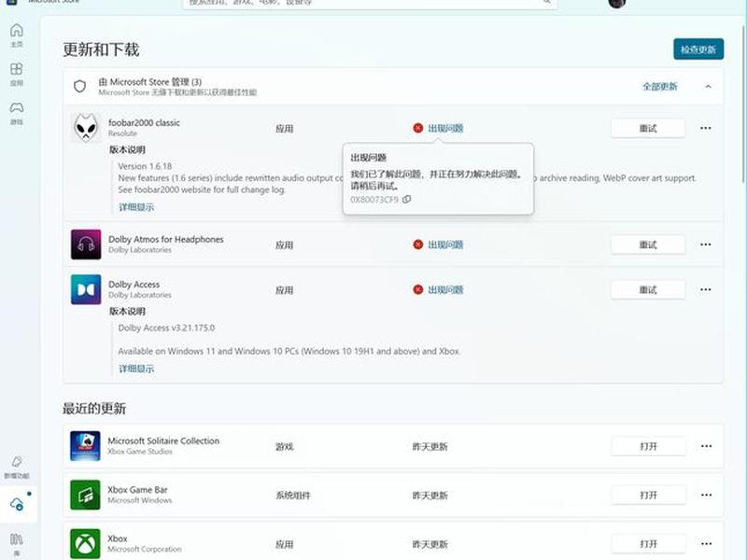
Task: Open Microsoft Solitaire Collection
Action: click(648, 446)
